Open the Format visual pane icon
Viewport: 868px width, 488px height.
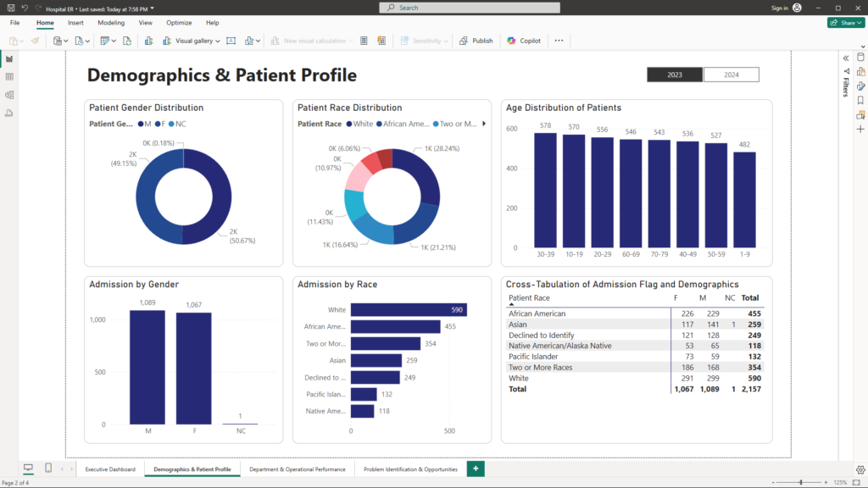(860, 86)
